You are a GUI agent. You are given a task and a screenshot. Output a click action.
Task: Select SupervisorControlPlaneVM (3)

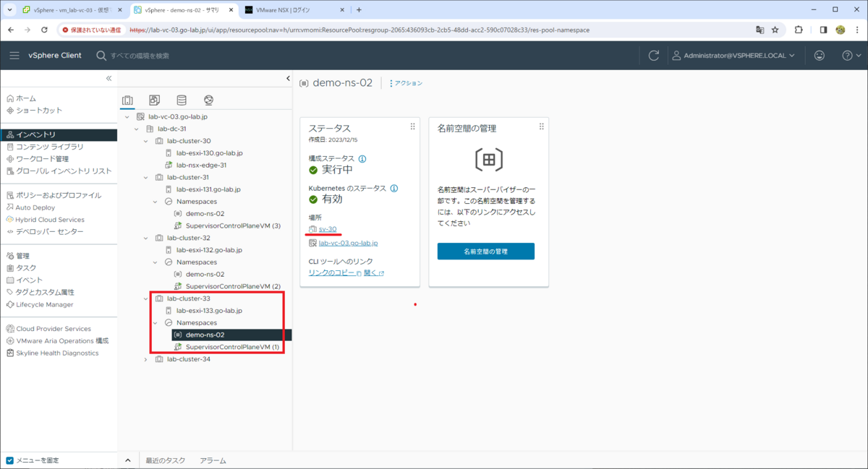[233, 225]
